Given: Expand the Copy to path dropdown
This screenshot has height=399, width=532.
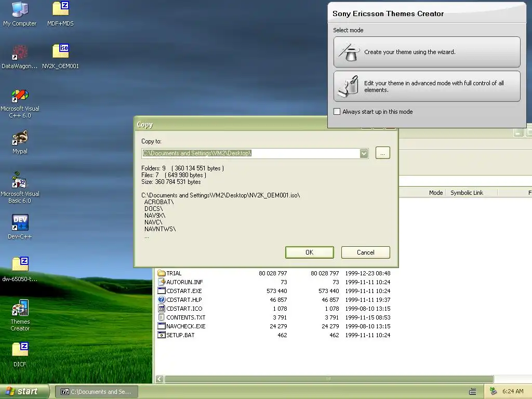Looking at the screenshot, I should coord(364,153).
